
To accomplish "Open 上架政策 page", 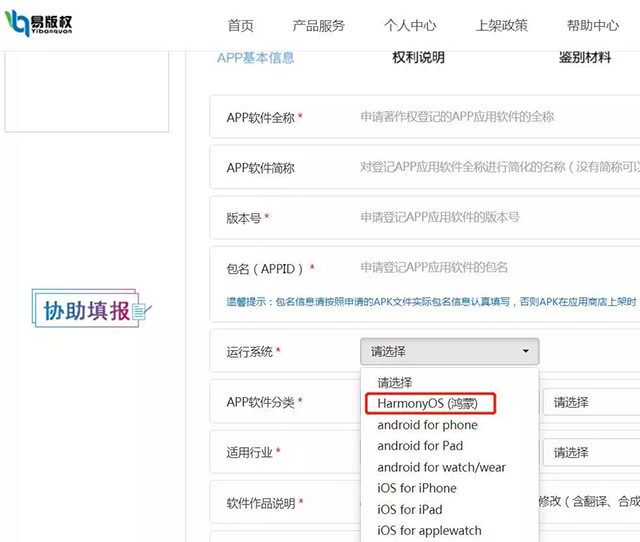I will pyautogui.click(x=501, y=26).
